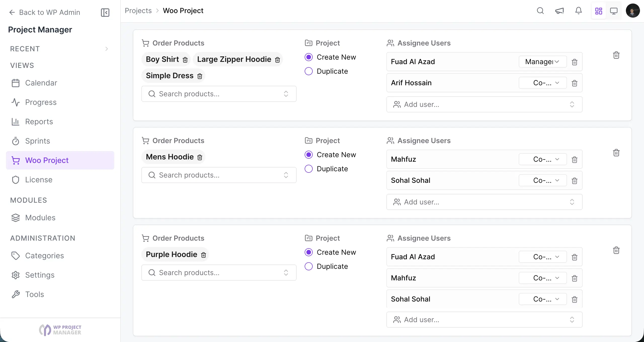Open Settings page
Screen dimensions: 644x342
[x=60, y=275]
